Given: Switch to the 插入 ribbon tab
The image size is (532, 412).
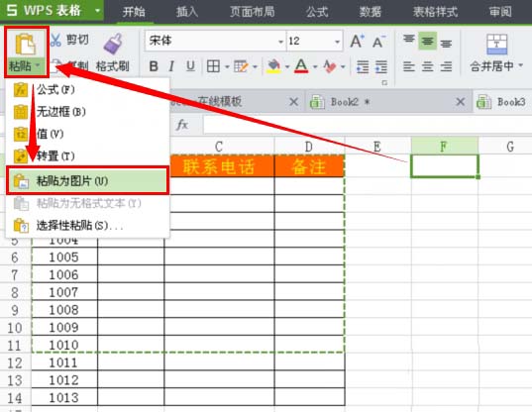Looking at the screenshot, I should pos(186,12).
